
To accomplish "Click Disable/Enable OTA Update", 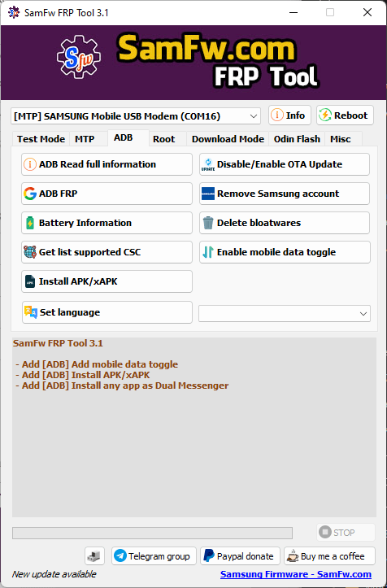I will 285,164.
